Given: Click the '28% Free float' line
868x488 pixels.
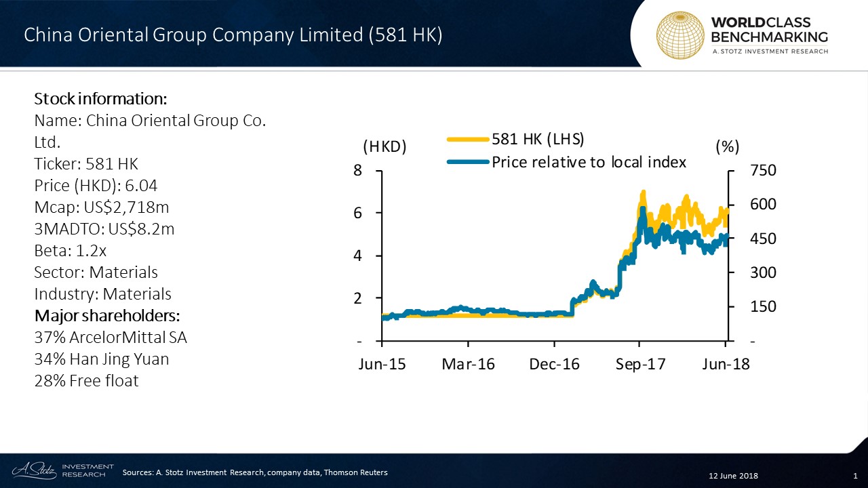Looking at the screenshot, I should point(86,381).
